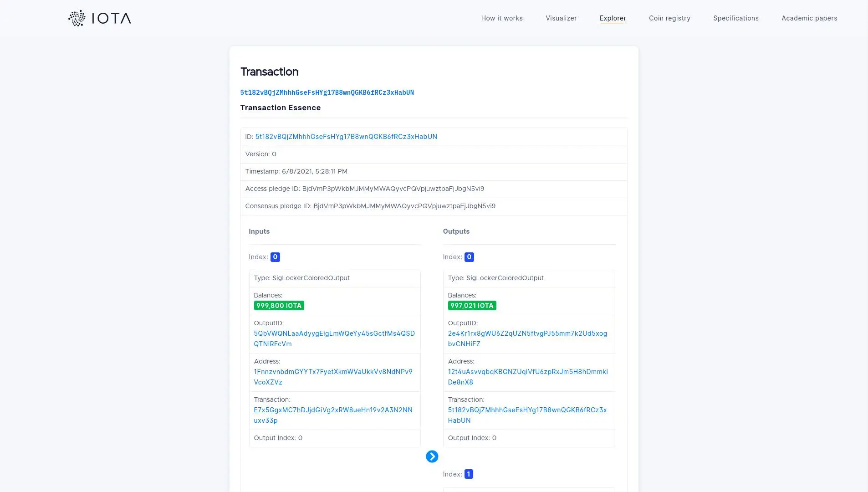Click the Outputs index 1 badge

(469, 474)
